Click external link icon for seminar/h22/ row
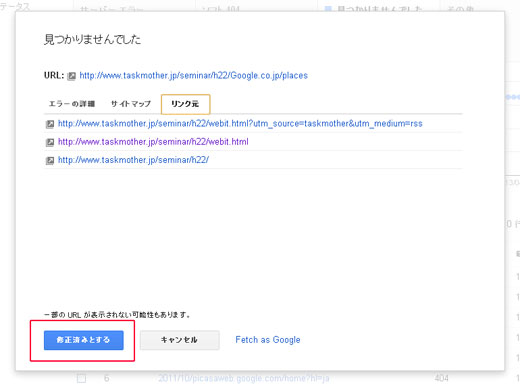The height and width of the screenshot is (384, 520). pyautogui.click(x=50, y=161)
